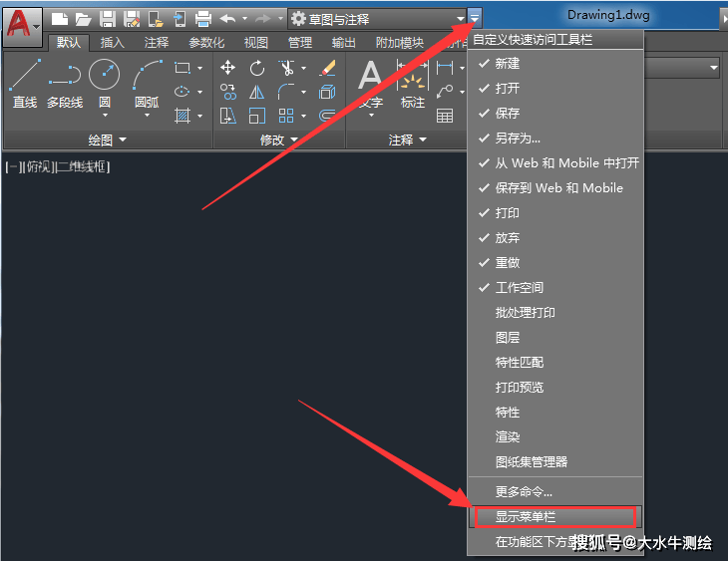Select the Table tool icon in annotation panel
The width and height of the screenshot is (728, 561).
(x=445, y=116)
